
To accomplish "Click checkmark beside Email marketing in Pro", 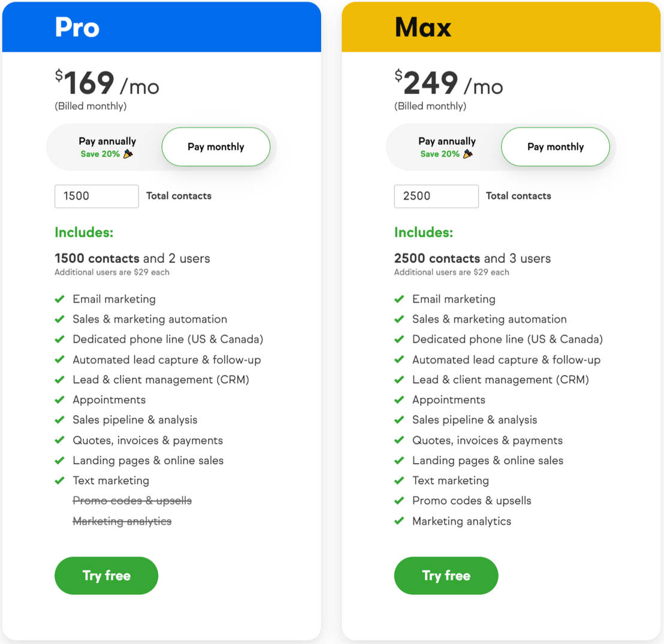I will [x=59, y=299].
